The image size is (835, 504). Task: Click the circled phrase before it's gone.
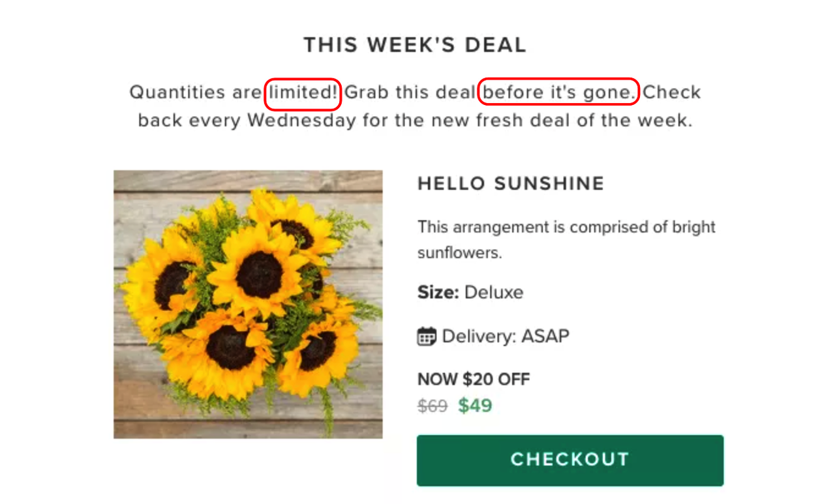point(559,93)
